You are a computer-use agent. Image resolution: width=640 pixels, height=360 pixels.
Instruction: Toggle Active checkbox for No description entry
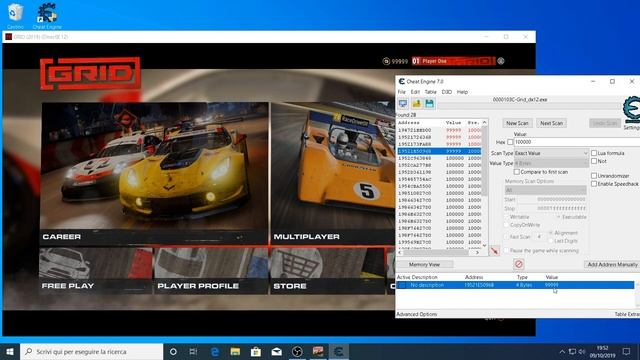click(x=402, y=285)
